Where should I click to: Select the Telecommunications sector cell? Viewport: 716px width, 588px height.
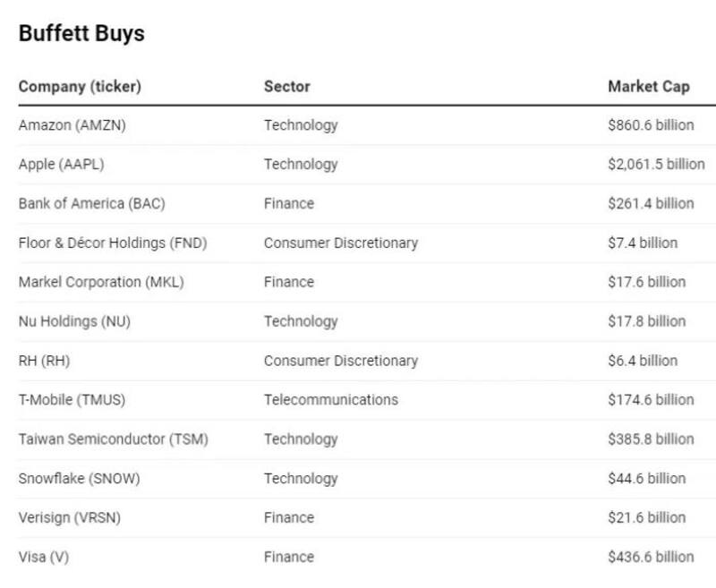click(x=330, y=400)
